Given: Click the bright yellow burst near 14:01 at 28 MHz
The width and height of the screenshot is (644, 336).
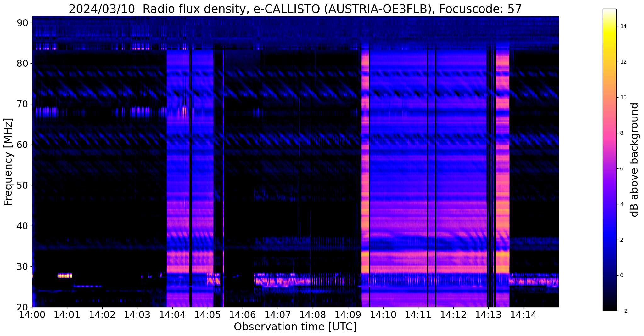Looking at the screenshot, I should (x=65, y=276).
